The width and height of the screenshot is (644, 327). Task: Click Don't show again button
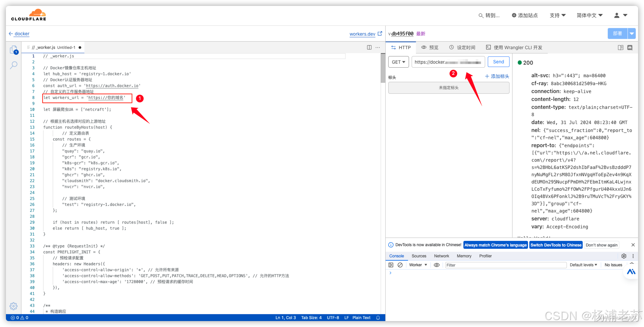click(x=602, y=245)
